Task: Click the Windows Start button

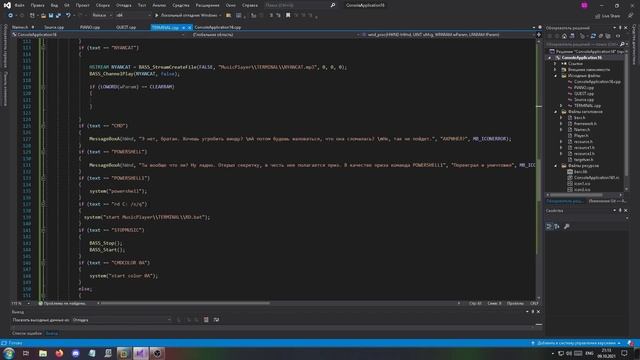Action: pyautogui.click(x=9, y=353)
